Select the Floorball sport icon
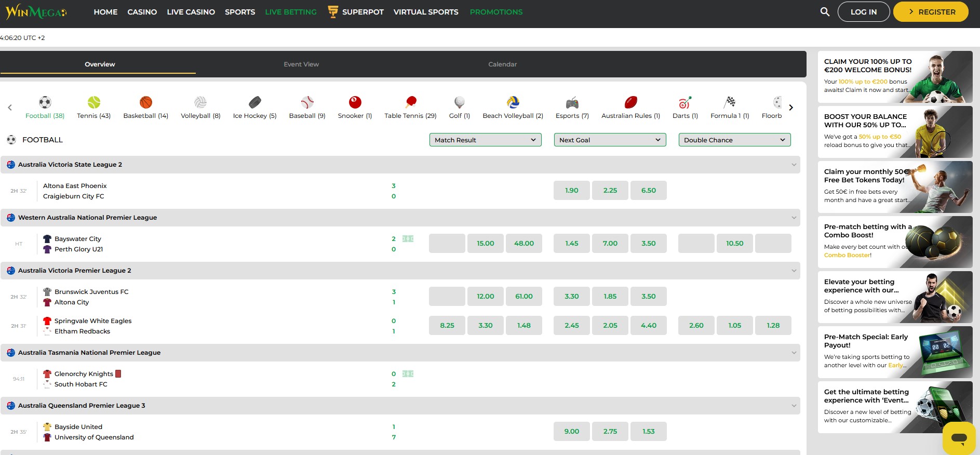Viewport: 980px width, 455px height. tap(777, 102)
